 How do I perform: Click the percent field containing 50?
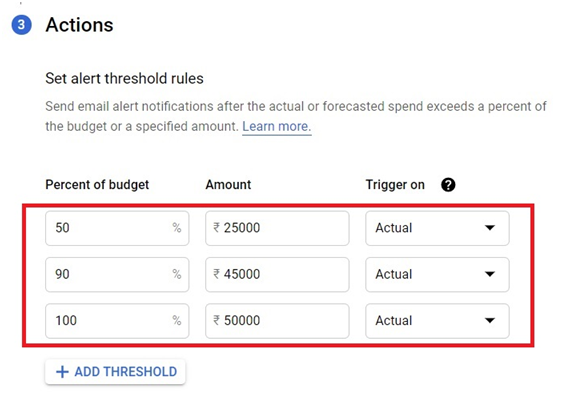pos(117,228)
